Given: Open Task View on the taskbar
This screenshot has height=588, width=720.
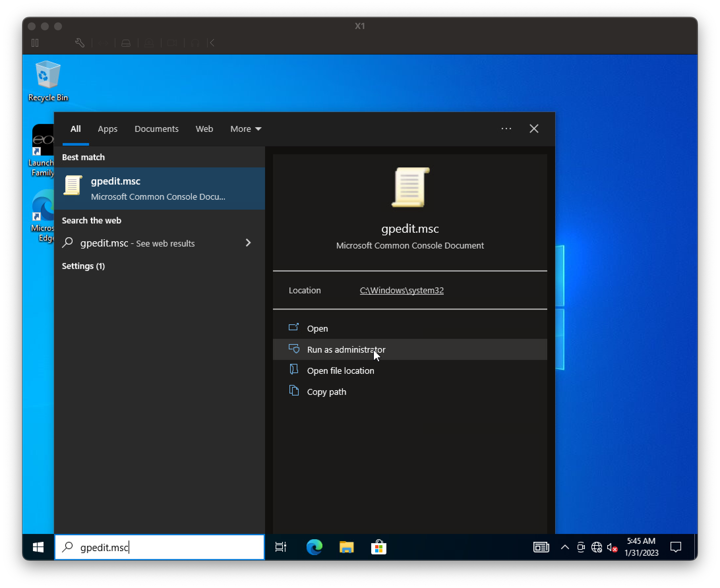Looking at the screenshot, I should 281,547.
